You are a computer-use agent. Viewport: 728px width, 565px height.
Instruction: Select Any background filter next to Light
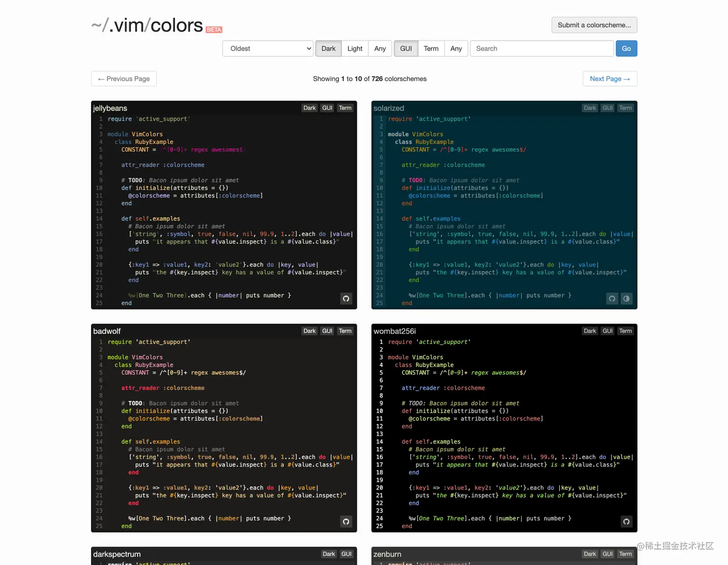pos(380,49)
